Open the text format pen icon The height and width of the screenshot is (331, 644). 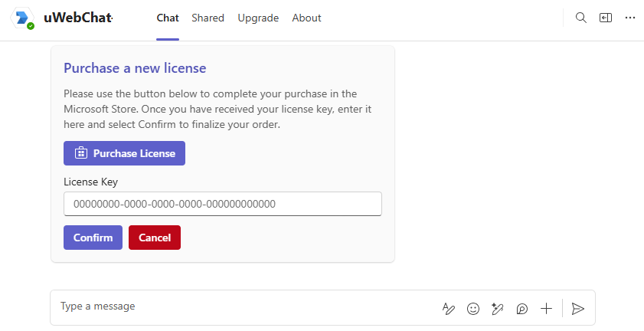pos(449,309)
